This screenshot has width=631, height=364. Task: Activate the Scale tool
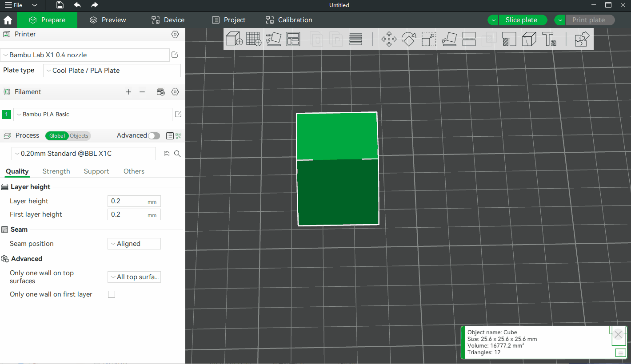[428, 39]
